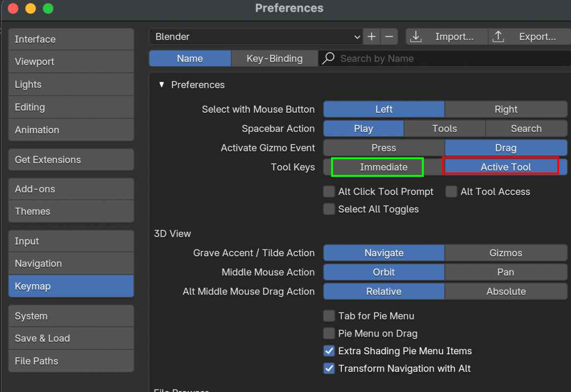The image size is (571, 392).
Task: Go to the Themes preferences tab
Action: [71, 211]
